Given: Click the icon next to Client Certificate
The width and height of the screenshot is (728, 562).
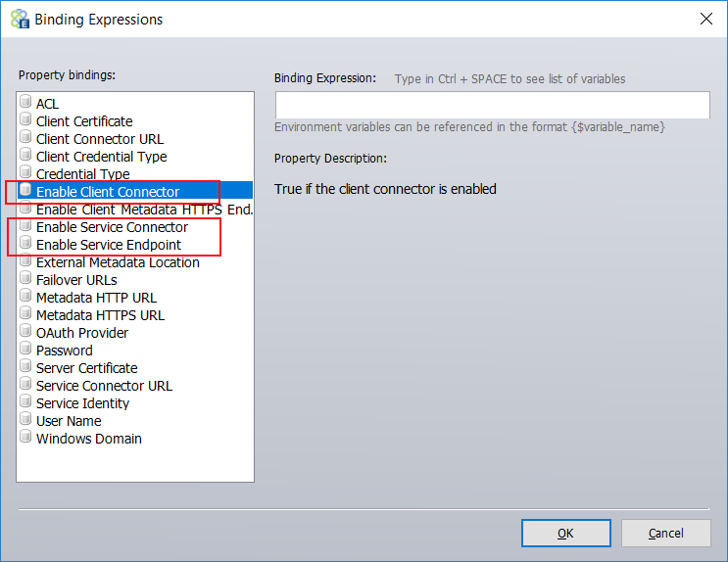Looking at the screenshot, I should pyautogui.click(x=25, y=119).
